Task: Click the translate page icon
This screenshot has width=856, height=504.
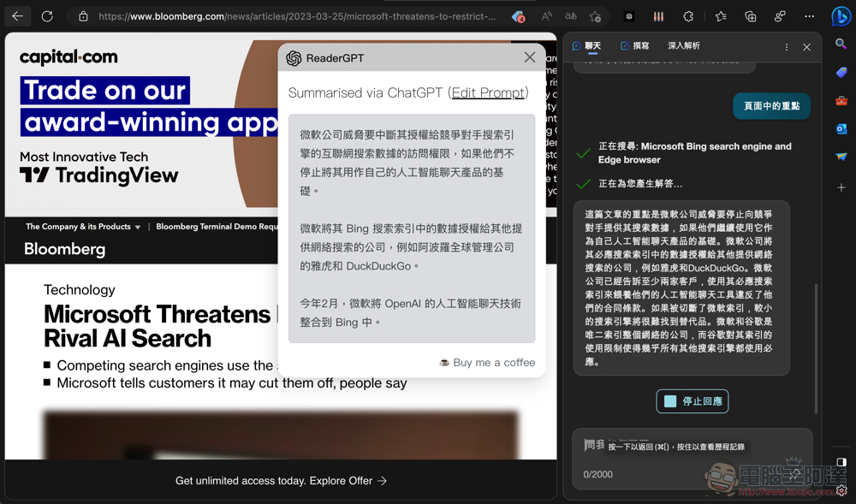Action: tap(570, 16)
